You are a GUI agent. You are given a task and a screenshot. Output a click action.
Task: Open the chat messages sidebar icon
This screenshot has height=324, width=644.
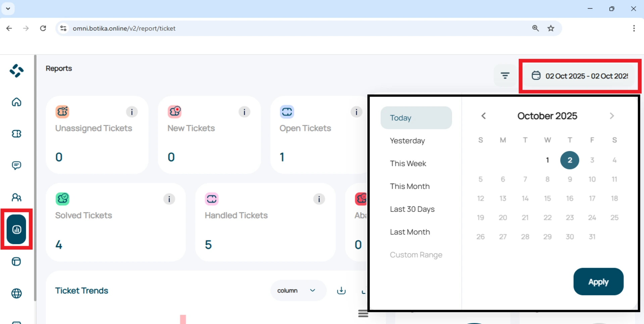16,165
